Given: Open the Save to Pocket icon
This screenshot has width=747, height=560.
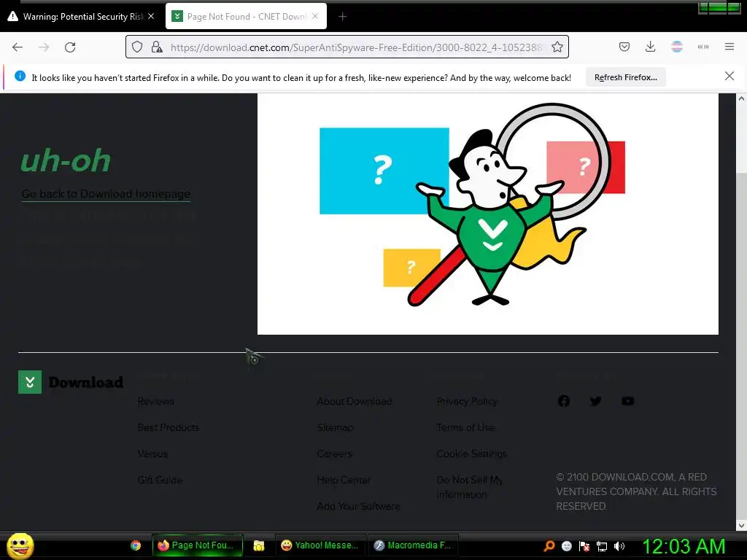Looking at the screenshot, I should click(x=624, y=47).
